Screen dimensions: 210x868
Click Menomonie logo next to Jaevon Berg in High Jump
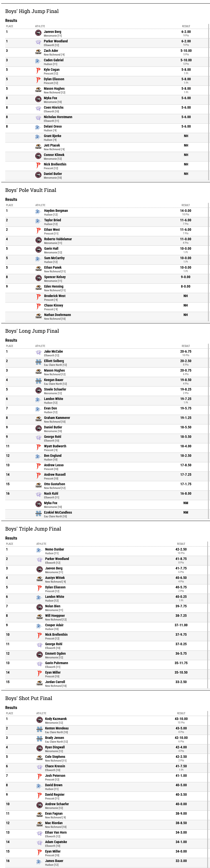pos(38,33)
